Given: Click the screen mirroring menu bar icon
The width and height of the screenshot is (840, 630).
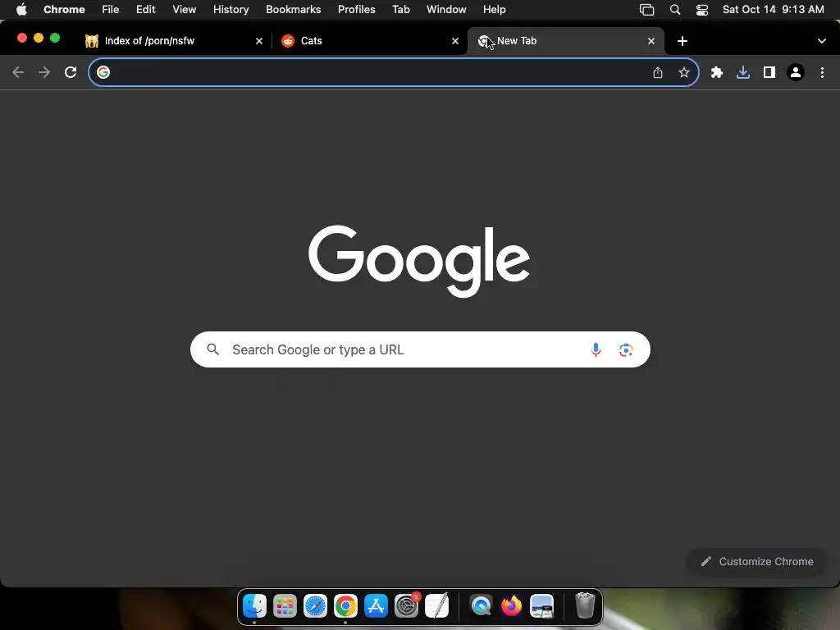Looking at the screenshot, I should click(x=647, y=10).
